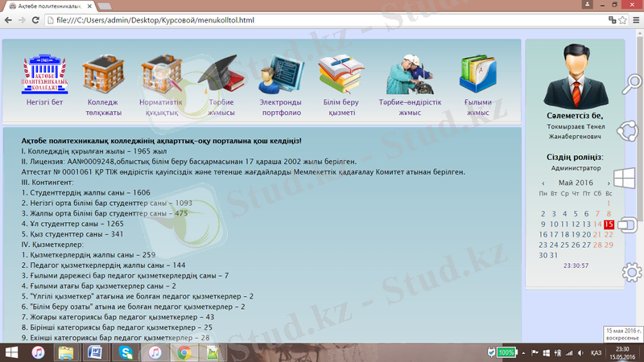
Task: Click line 'Студенттердің жалпы саны – 1606'
Action: (86, 192)
